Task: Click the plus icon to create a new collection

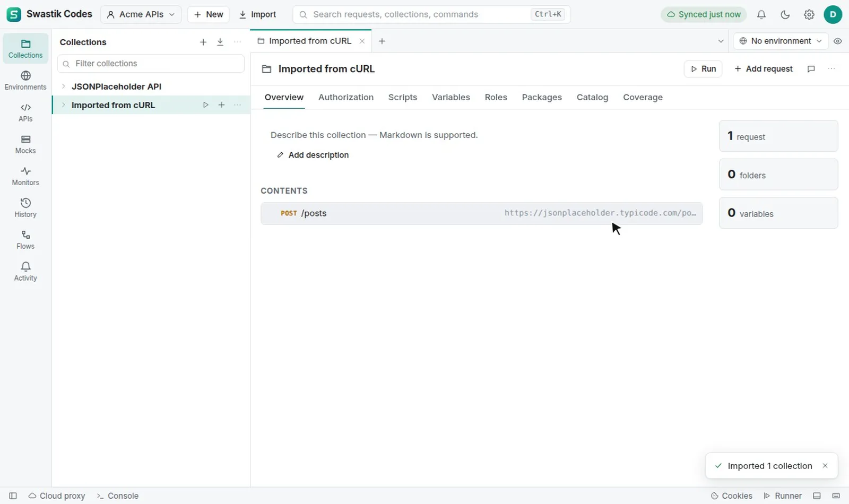Action: pyautogui.click(x=203, y=42)
